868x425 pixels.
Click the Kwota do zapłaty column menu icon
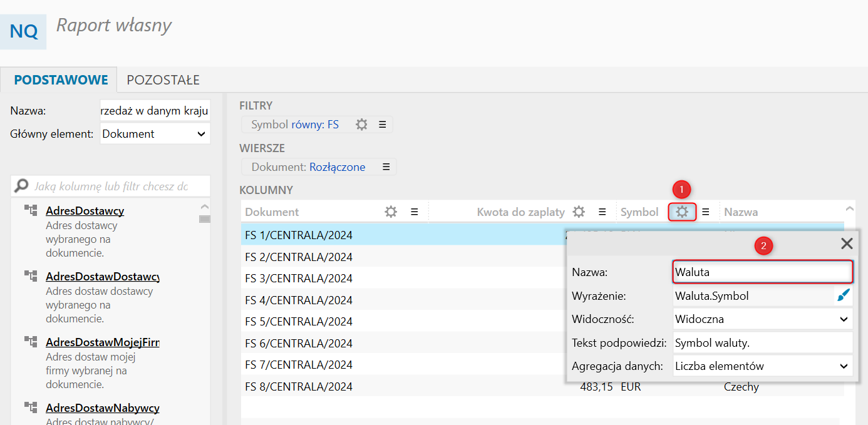pyautogui.click(x=602, y=212)
